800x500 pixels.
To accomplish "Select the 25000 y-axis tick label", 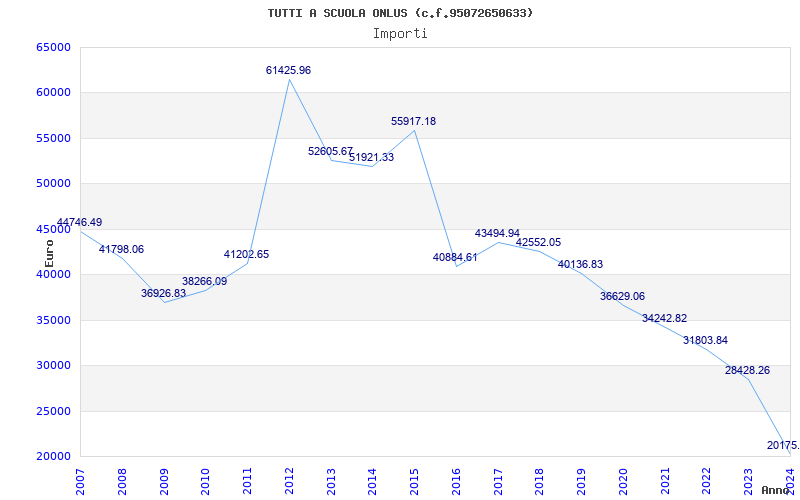I will click(53, 411).
